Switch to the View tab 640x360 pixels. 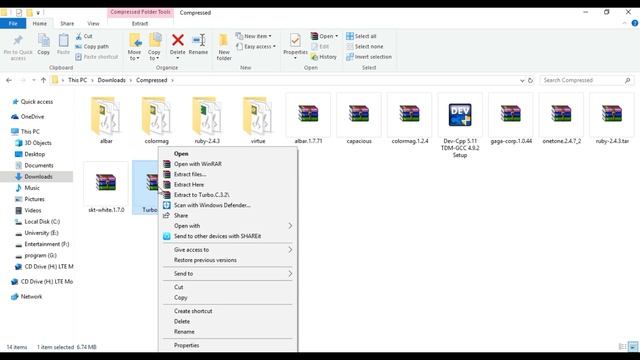[x=93, y=24]
